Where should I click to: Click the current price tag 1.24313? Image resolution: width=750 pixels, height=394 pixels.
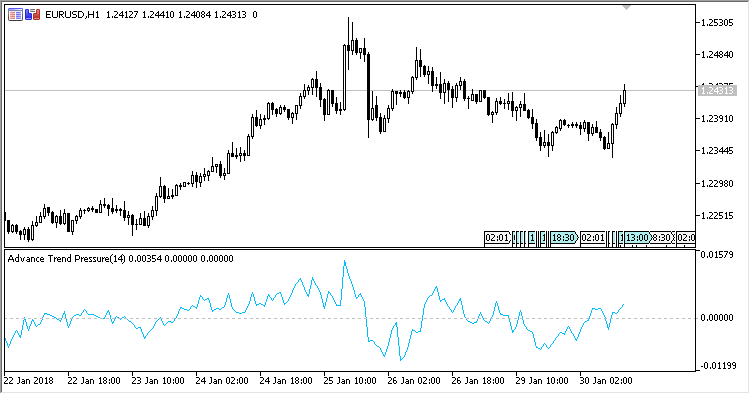click(716, 90)
